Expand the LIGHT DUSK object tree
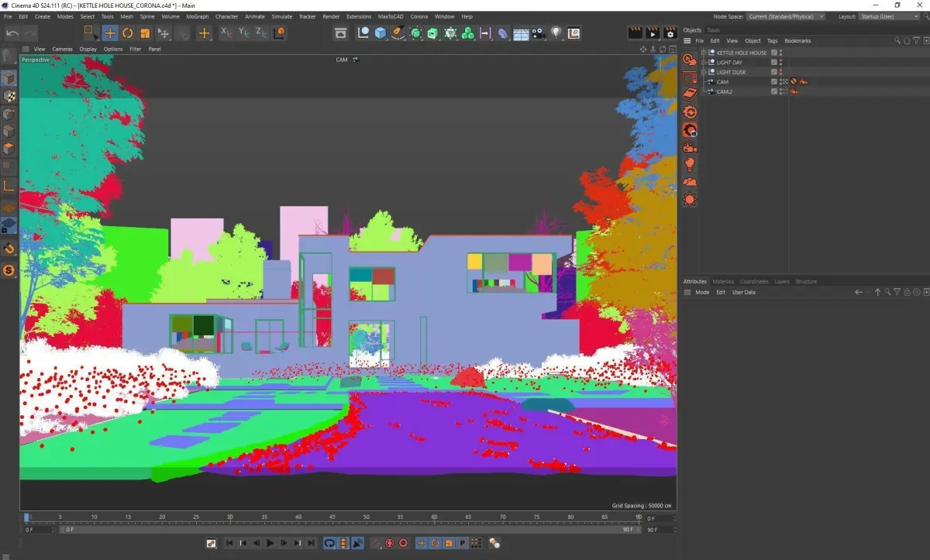Image resolution: width=930 pixels, height=560 pixels. click(704, 72)
